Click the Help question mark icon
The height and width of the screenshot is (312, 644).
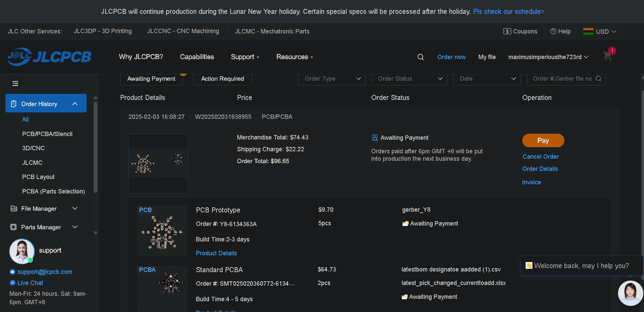553,31
